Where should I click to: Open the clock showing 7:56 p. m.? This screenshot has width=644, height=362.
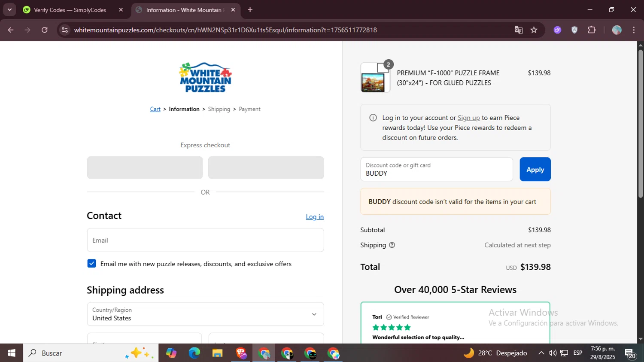pos(603,353)
